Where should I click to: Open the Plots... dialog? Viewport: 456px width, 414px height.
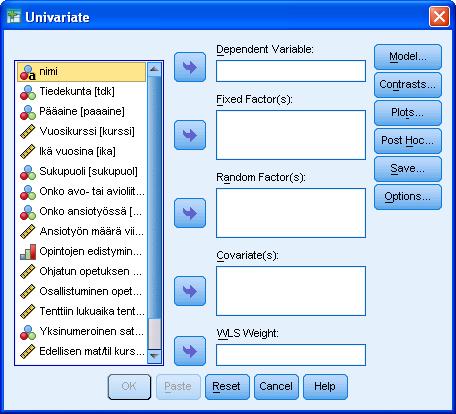408,113
